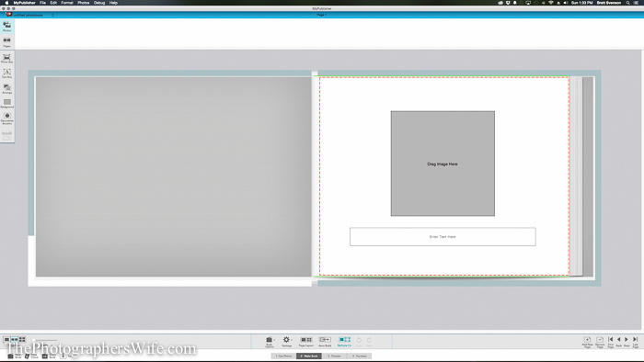Open the Help menu

click(x=113, y=3)
